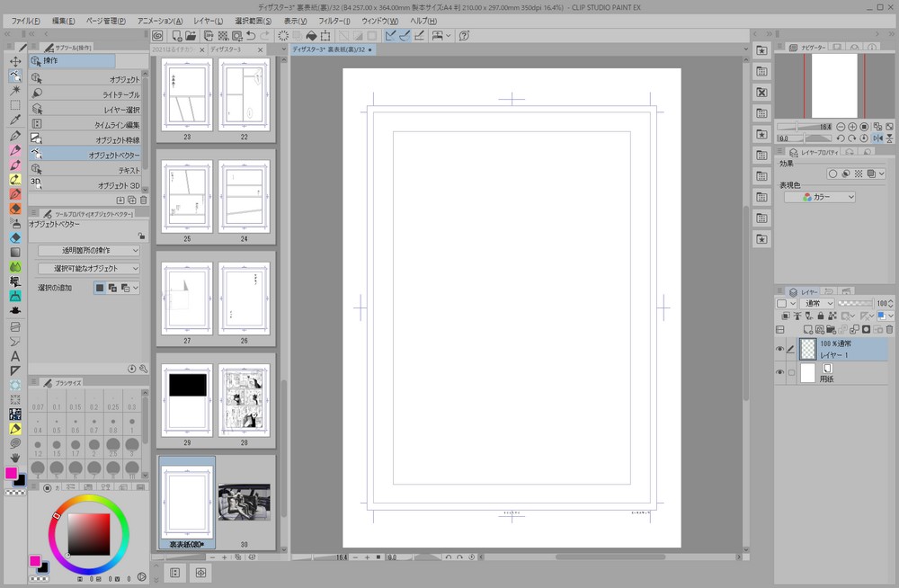
Task: Flip canvas horizontally in Navigator
Action: point(877,138)
